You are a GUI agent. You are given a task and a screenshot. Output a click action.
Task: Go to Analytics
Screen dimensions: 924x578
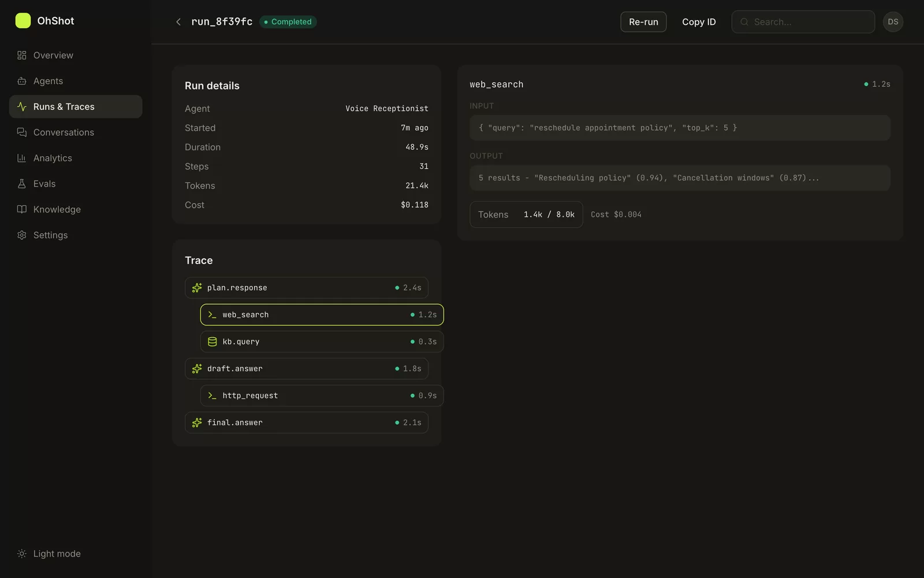click(76, 158)
